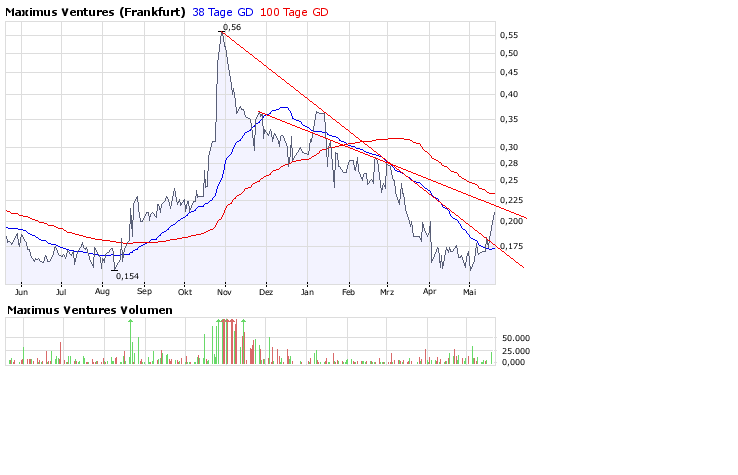Image resolution: width=738 pixels, height=475 pixels.
Task: Click the '50.000' volume axis value
Action: pos(516,338)
